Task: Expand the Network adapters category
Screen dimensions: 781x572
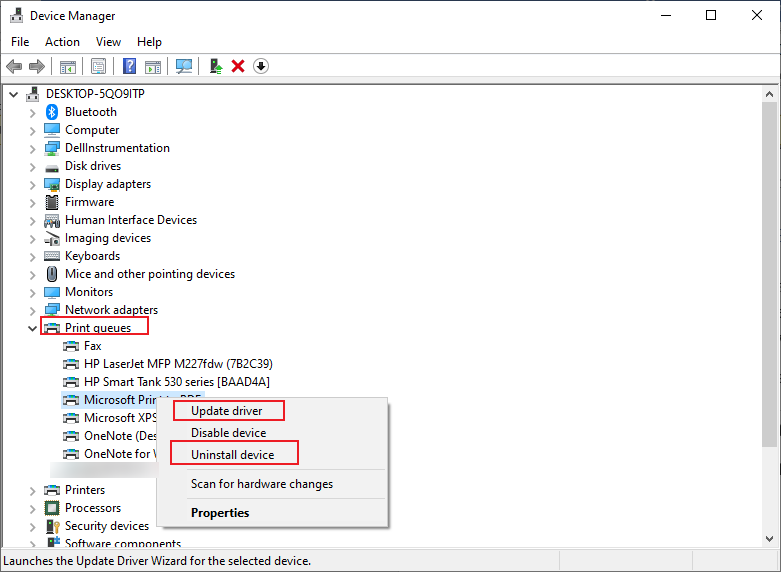Action: pos(32,311)
